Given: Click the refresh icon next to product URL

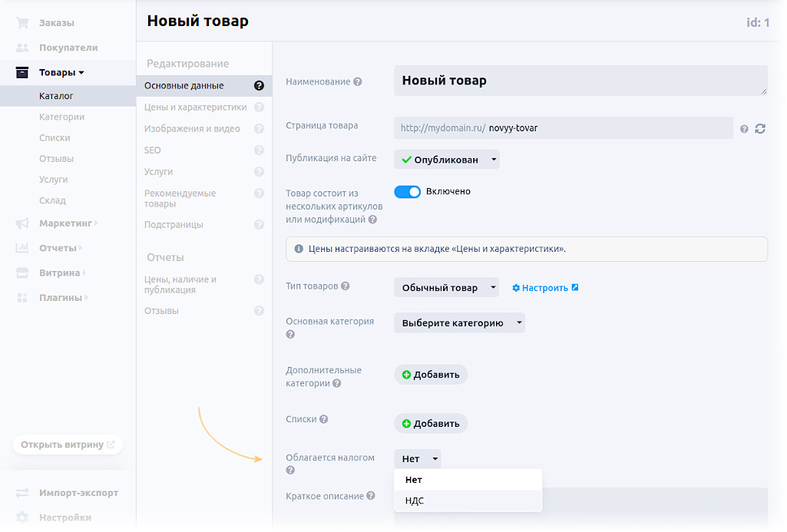Looking at the screenshot, I should coord(760,129).
